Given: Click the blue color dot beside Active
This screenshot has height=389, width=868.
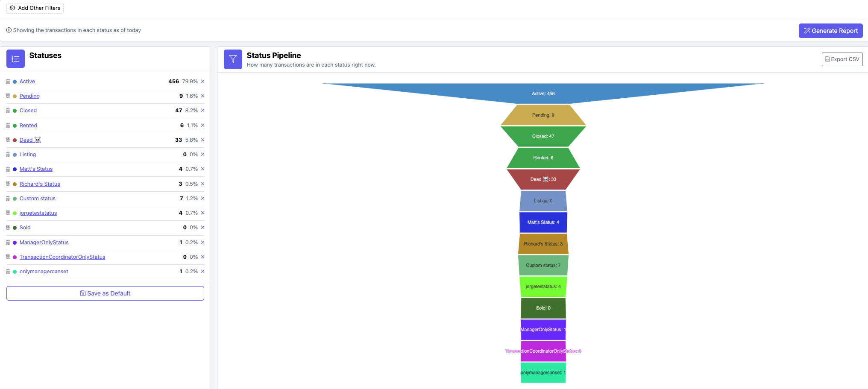Looking at the screenshot, I should click(15, 82).
